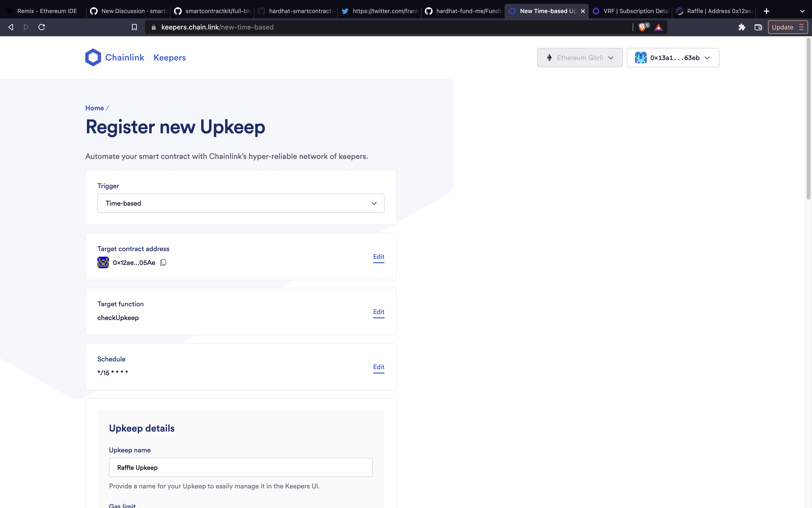
Task: Click the Home breadcrumb link
Action: tap(95, 108)
